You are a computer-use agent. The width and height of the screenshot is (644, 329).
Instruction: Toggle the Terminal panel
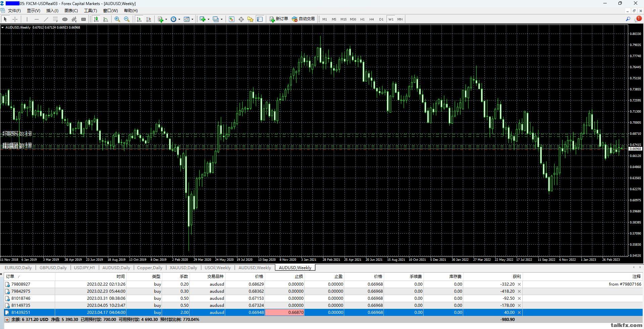[260, 19]
